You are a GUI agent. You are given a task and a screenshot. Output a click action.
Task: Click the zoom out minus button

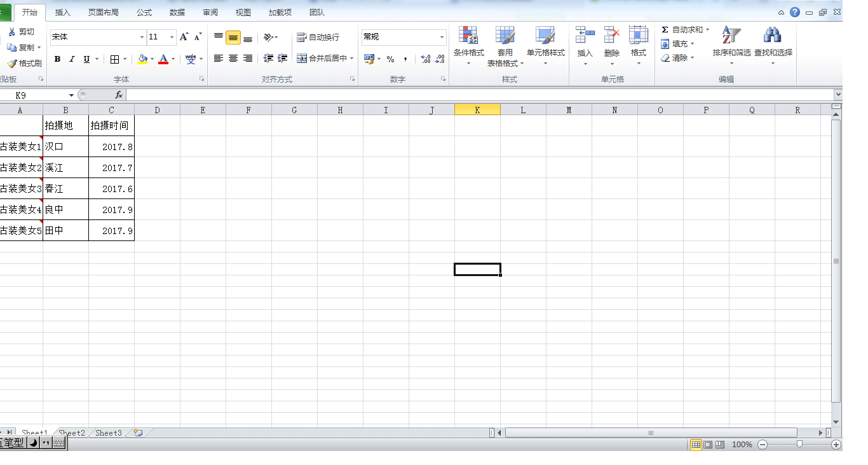point(763,445)
